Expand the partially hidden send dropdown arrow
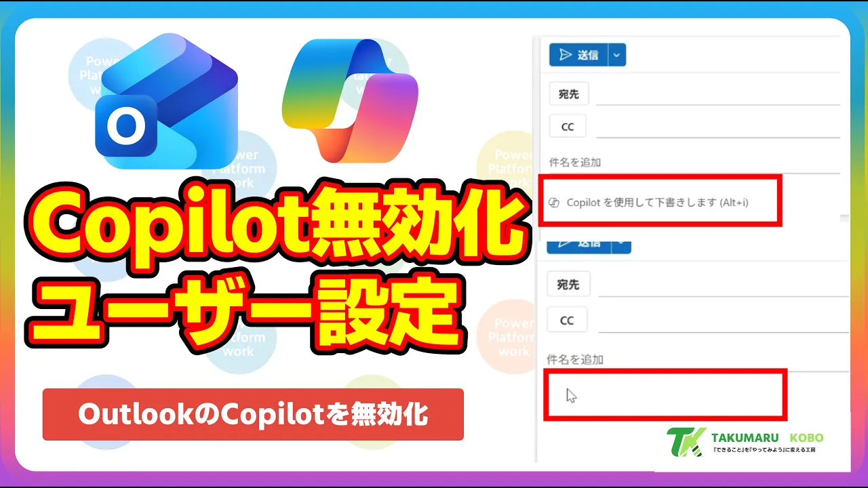This screenshot has width=868, height=488. 623,245
